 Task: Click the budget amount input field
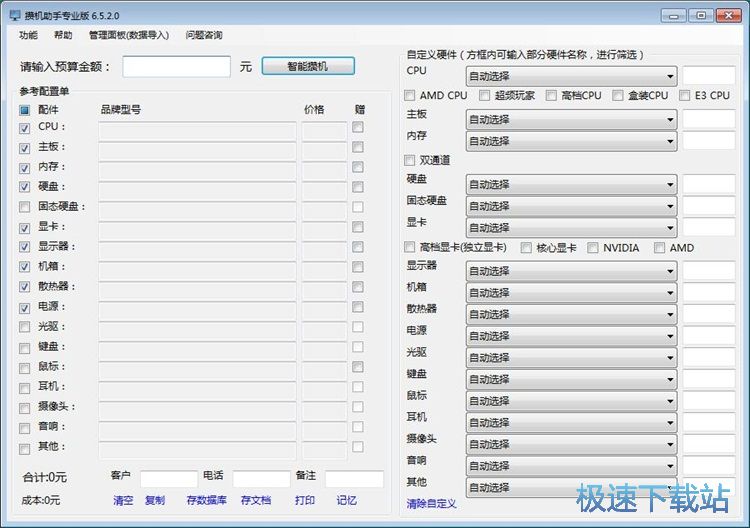177,67
